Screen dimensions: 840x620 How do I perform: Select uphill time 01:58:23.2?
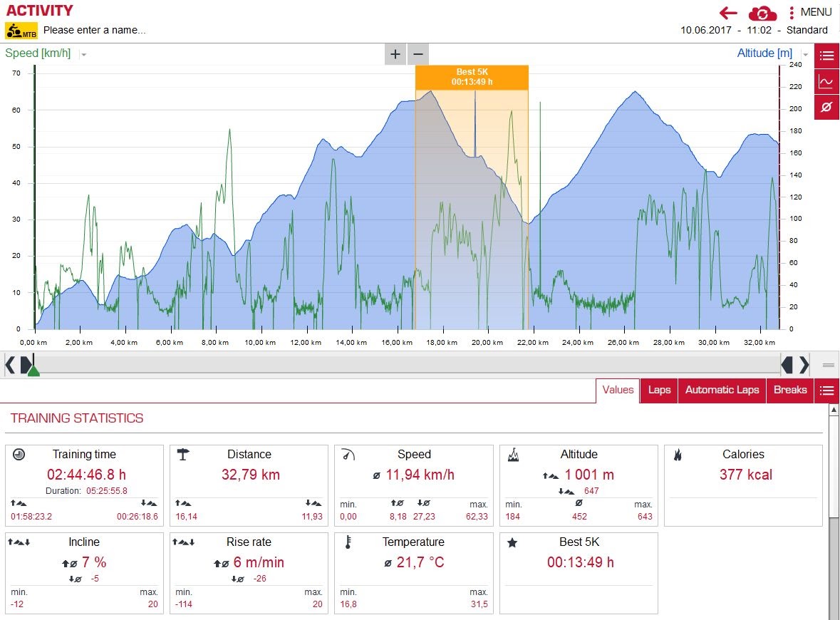click(31, 517)
